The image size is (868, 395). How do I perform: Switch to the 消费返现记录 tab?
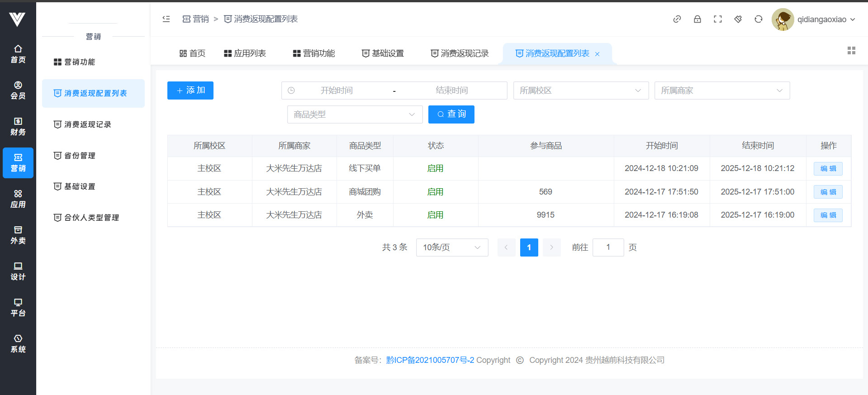pos(460,53)
